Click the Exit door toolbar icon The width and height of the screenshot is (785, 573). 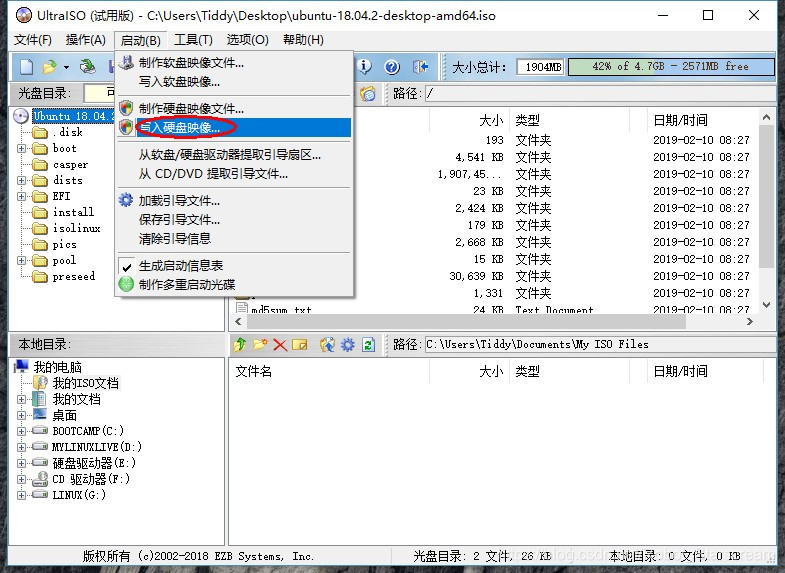click(x=420, y=67)
